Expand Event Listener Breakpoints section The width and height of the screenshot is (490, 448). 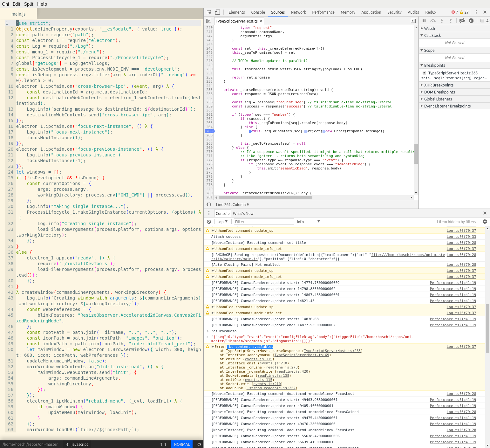pyautogui.click(x=454, y=106)
